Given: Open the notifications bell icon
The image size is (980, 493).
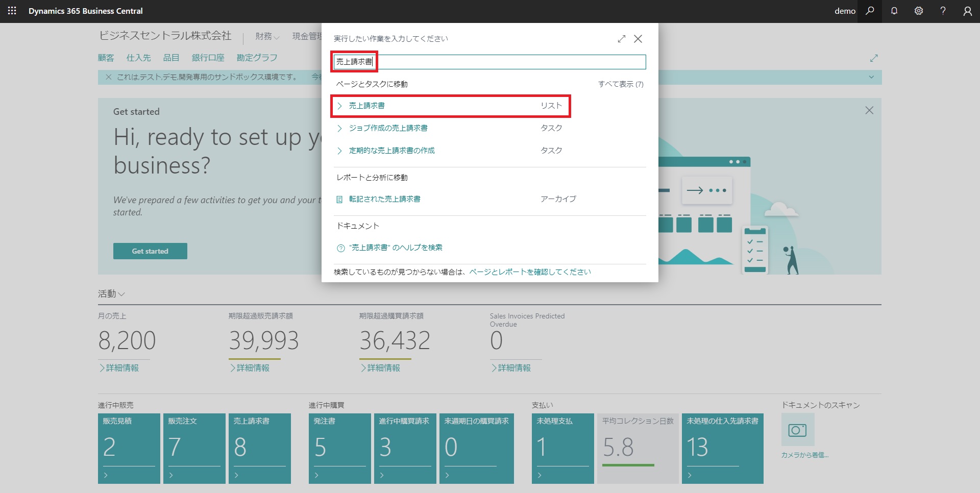Looking at the screenshot, I should click(x=894, y=11).
